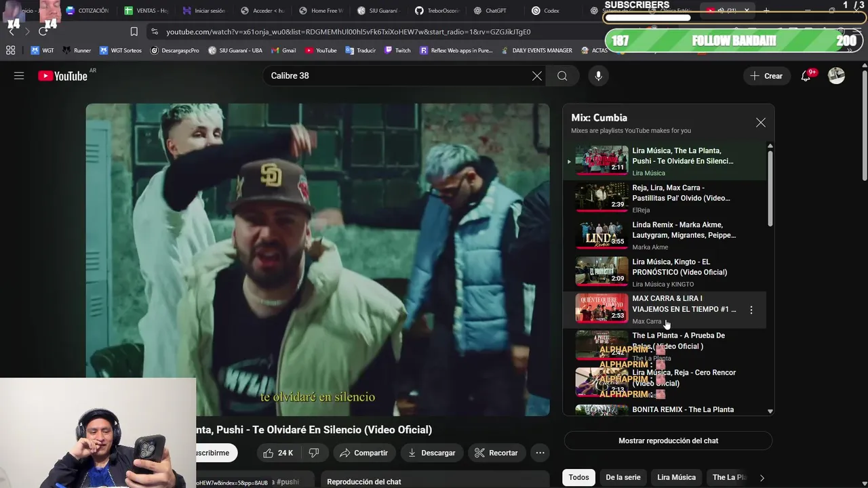868x488 pixels.
Task: Open the Twitch bookmark
Action: (397, 50)
